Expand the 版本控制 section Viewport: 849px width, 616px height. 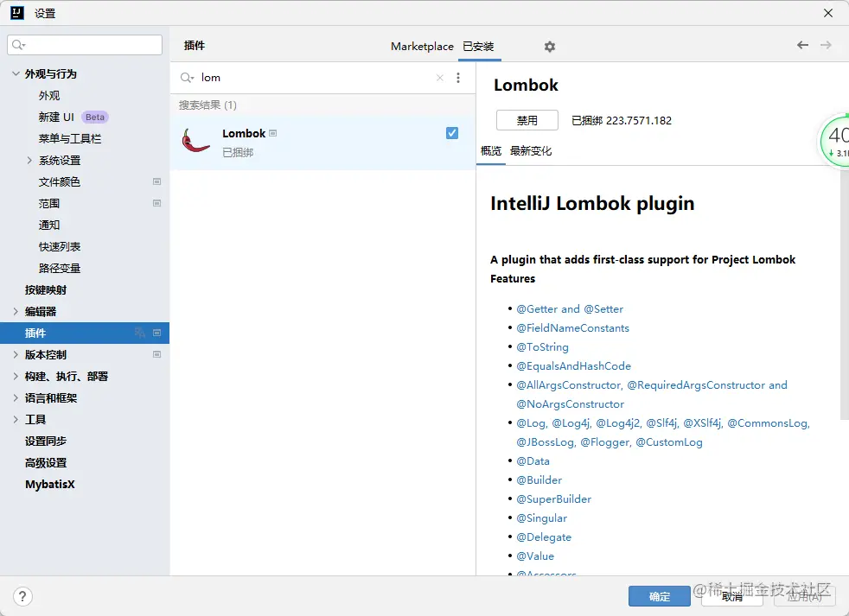[x=16, y=354]
